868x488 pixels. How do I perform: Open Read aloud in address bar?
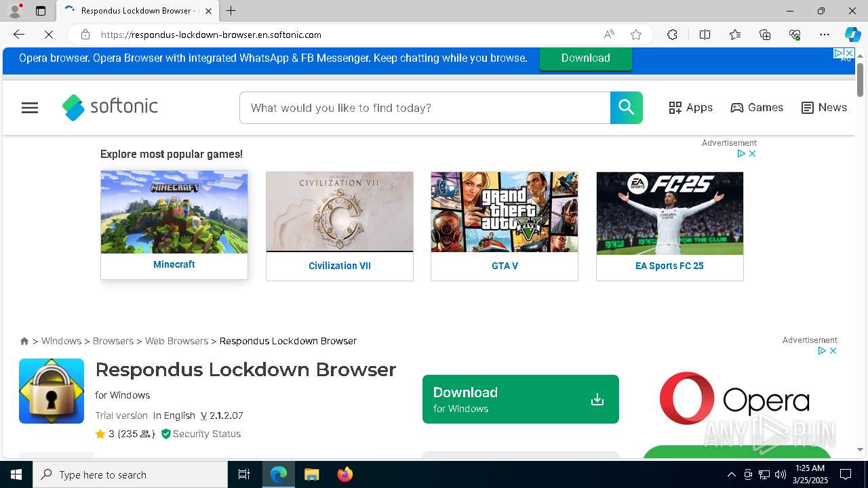(609, 35)
